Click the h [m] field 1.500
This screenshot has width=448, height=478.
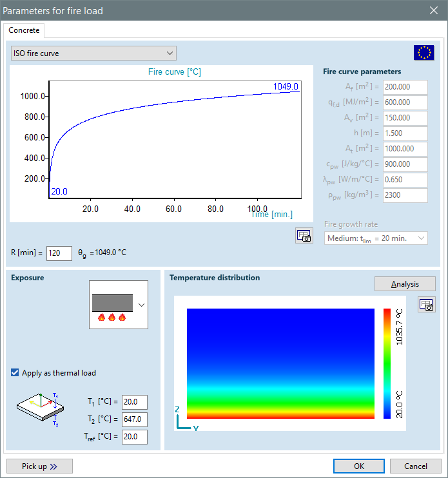[x=405, y=133]
